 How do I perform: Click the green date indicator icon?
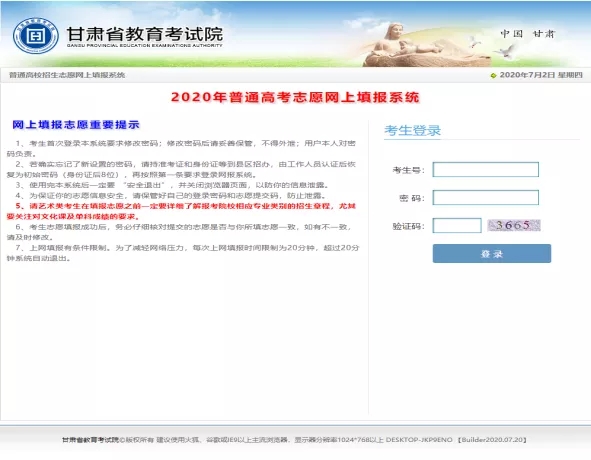tap(493, 75)
